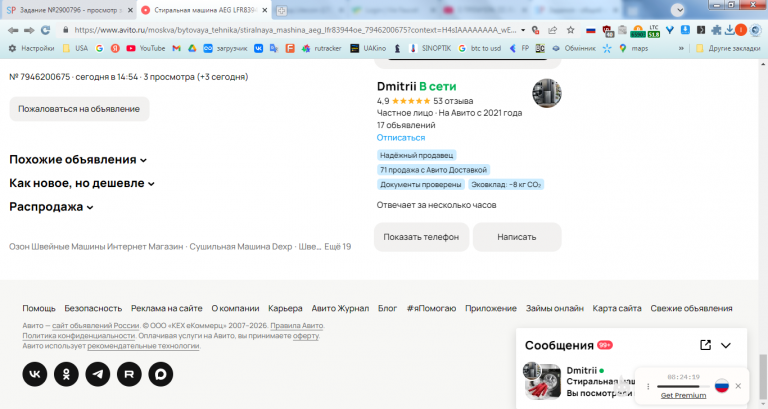Click the page URL address field
768x409 pixels.
point(294,30)
